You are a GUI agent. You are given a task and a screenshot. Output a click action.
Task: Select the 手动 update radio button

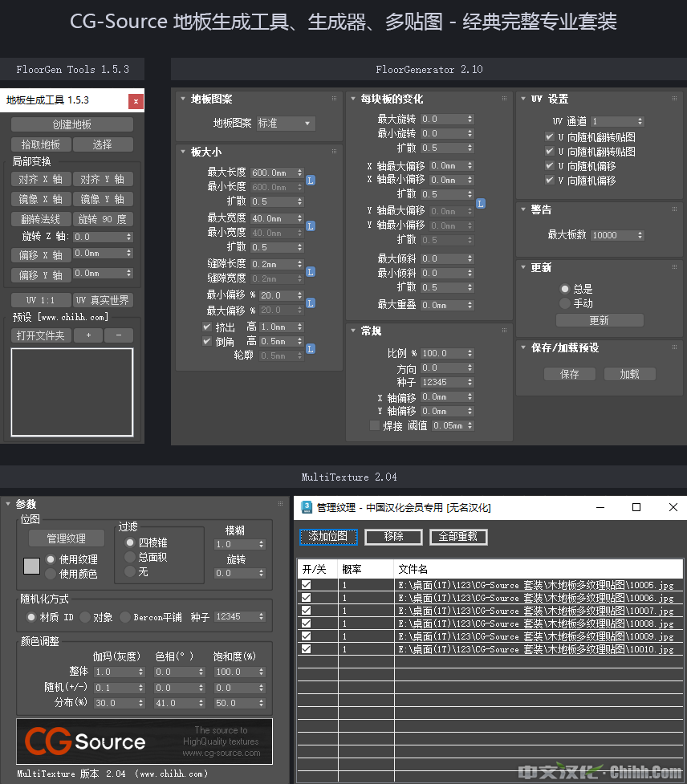point(566,302)
